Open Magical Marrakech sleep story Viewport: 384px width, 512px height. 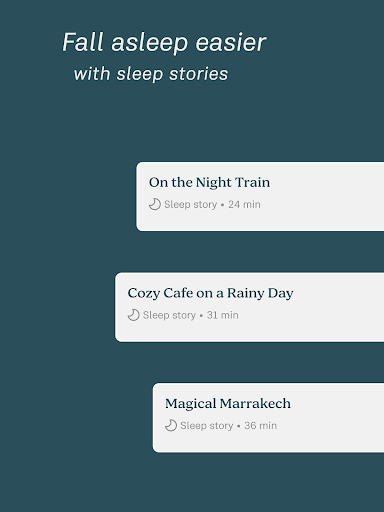(228, 404)
